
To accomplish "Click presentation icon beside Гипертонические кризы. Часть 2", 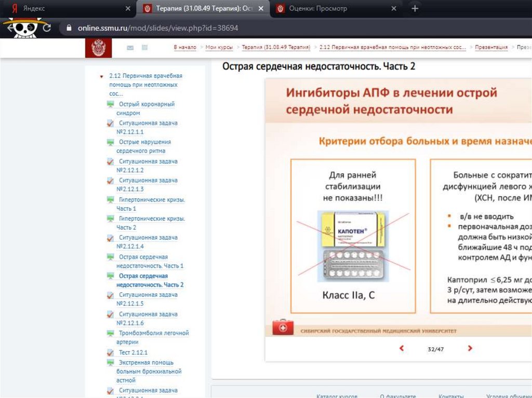I will 111,218.
